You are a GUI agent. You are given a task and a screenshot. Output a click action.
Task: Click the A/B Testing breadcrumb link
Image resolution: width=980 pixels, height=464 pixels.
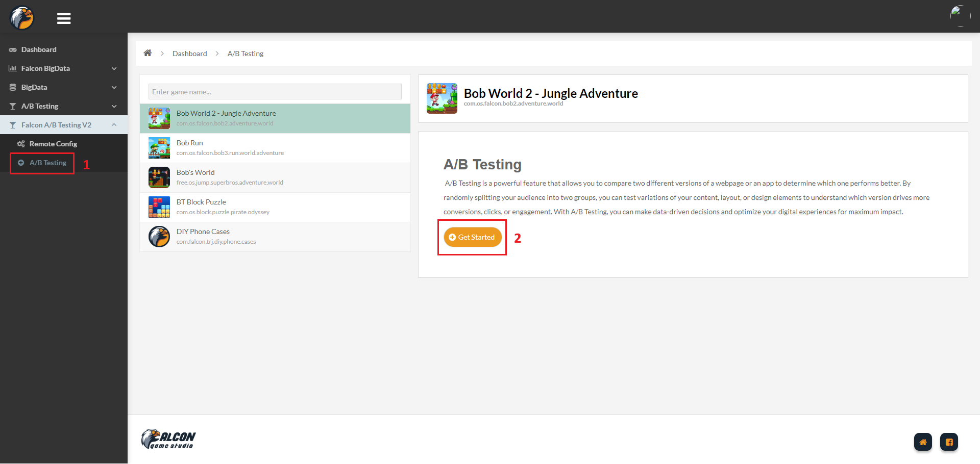(246, 54)
